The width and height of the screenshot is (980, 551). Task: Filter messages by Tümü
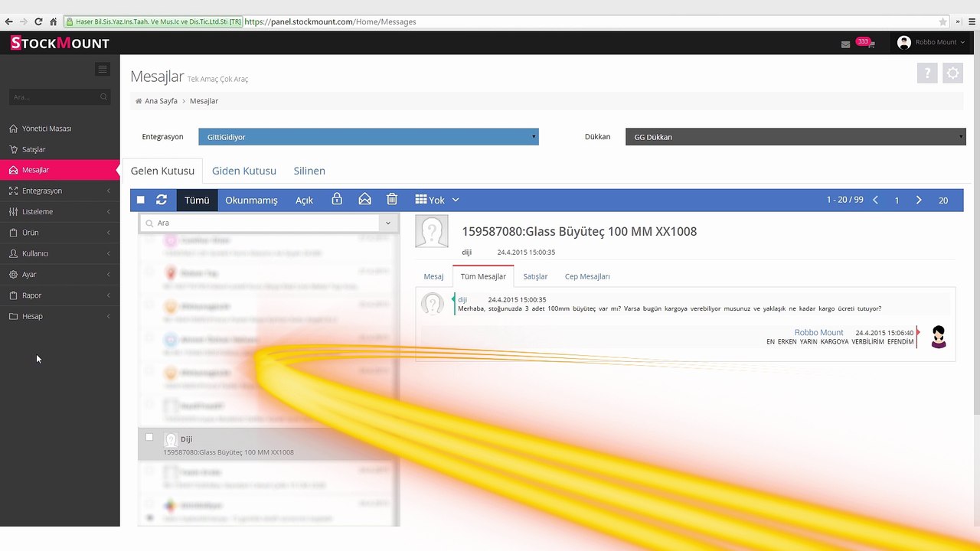pos(197,200)
